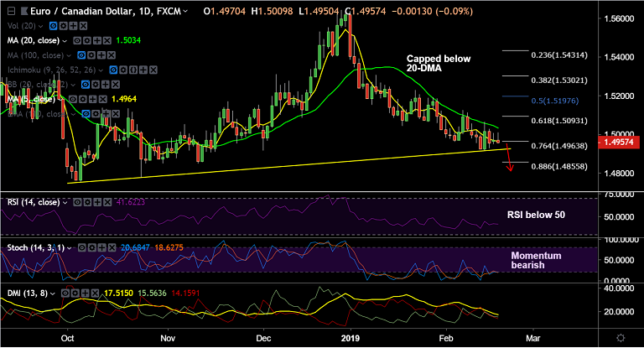Open Ichimoku indicator settings gear

[x=123, y=70]
